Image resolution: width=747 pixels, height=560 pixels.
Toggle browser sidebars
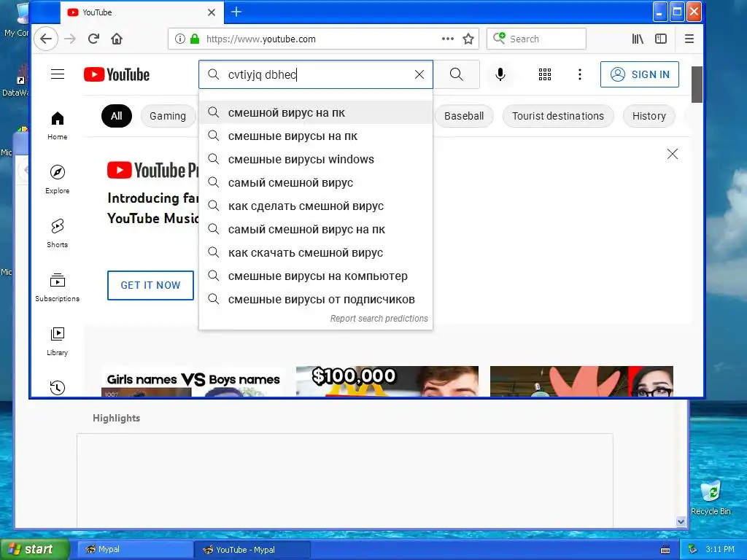tap(661, 39)
